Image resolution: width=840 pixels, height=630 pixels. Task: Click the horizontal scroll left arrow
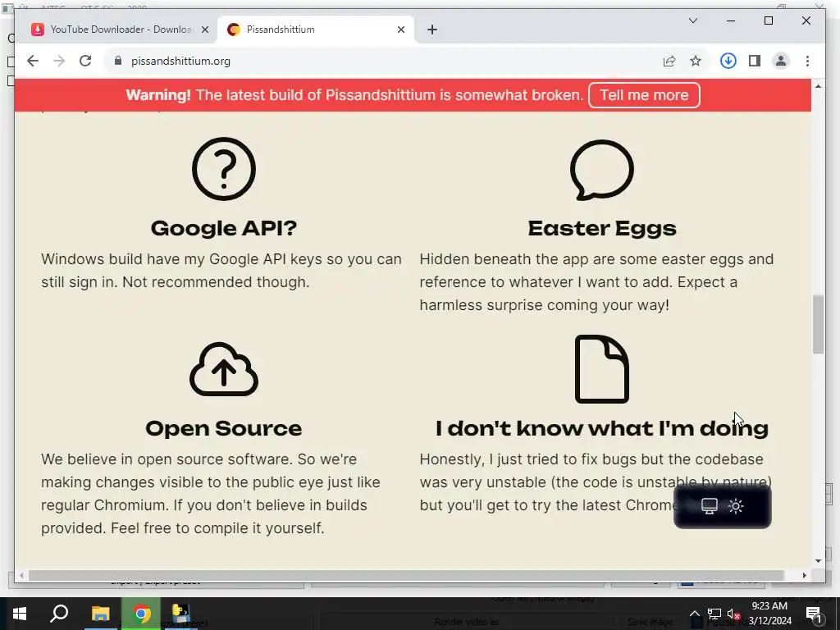(21, 575)
